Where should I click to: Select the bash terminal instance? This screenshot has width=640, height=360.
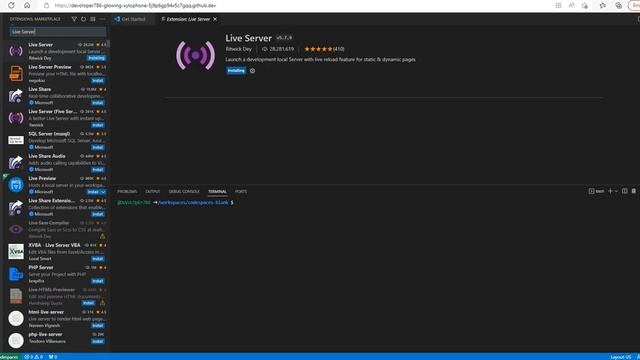click(x=596, y=191)
